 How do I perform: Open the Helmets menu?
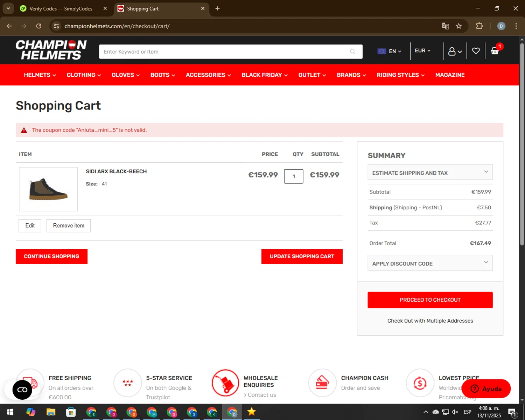tap(40, 75)
